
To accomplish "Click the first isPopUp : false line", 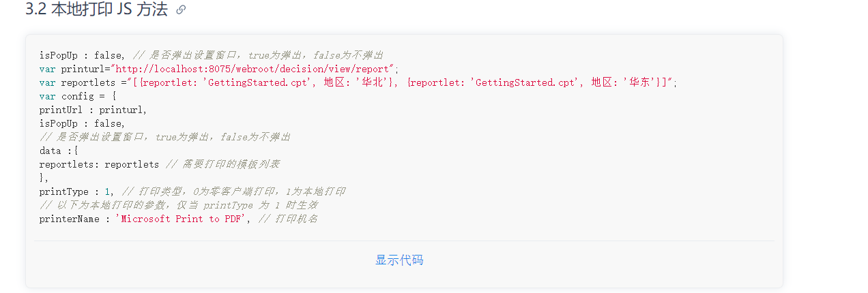I will pos(211,55).
